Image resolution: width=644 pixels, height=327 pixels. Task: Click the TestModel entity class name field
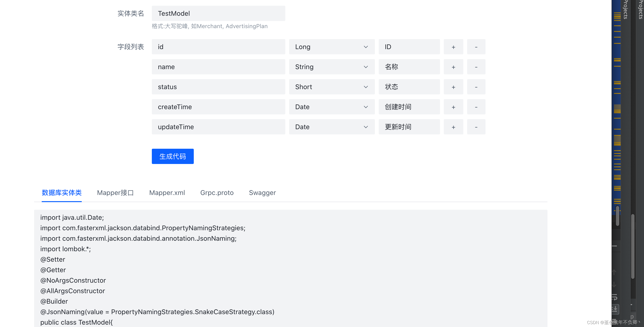pyautogui.click(x=218, y=14)
